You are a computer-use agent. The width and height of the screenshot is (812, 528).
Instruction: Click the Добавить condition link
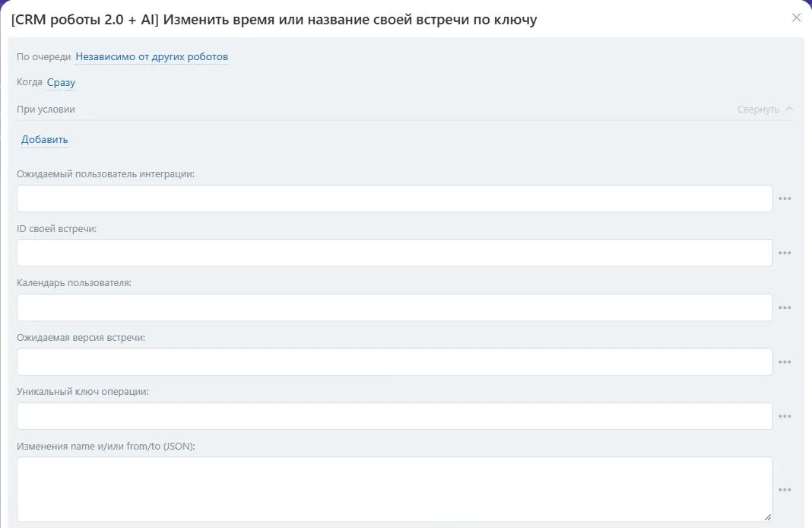(x=45, y=139)
